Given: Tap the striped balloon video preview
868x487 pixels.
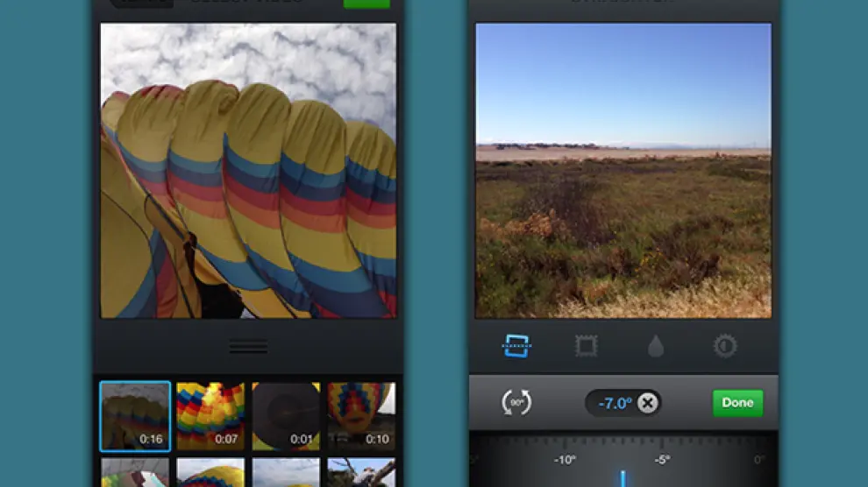Looking at the screenshot, I should click(x=248, y=171).
